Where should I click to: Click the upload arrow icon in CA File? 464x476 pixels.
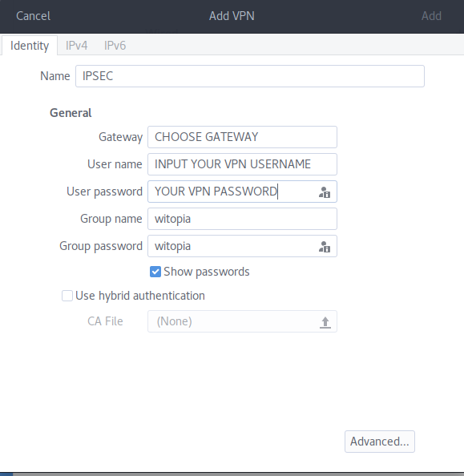pos(325,322)
